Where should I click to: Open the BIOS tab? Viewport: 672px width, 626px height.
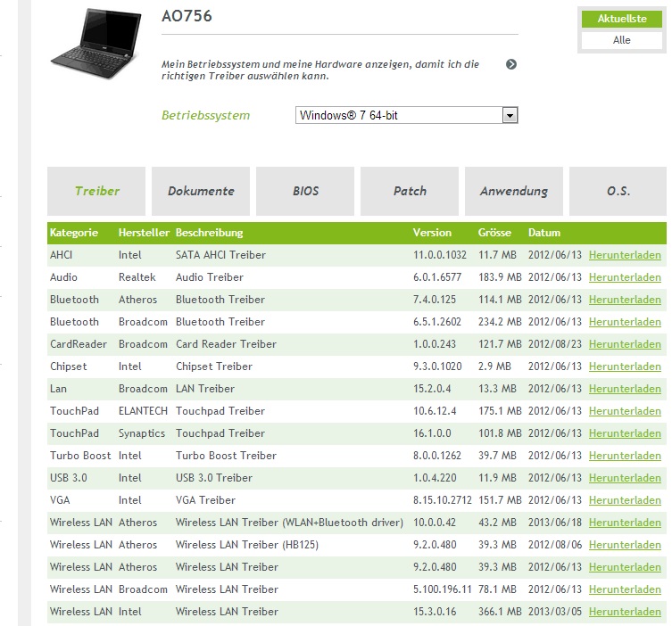pyautogui.click(x=305, y=191)
